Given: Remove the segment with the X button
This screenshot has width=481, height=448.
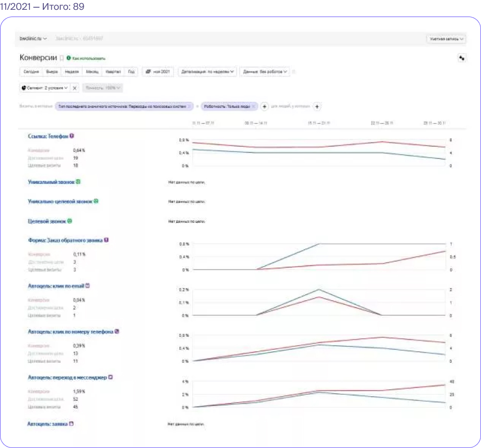Looking at the screenshot, I should coord(74,88).
